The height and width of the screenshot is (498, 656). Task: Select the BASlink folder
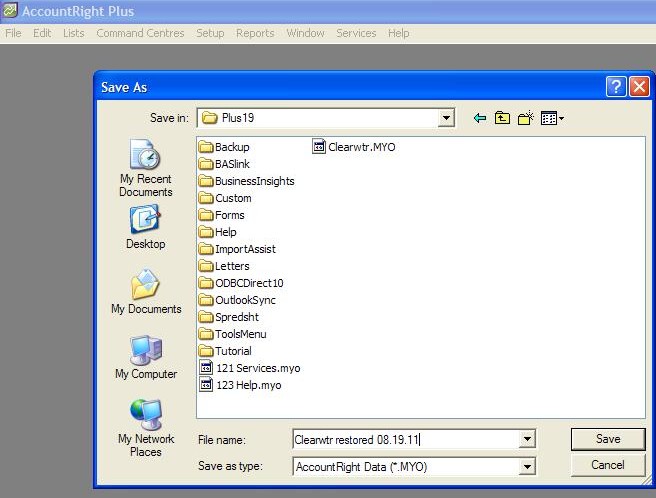click(x=224, y=164)
